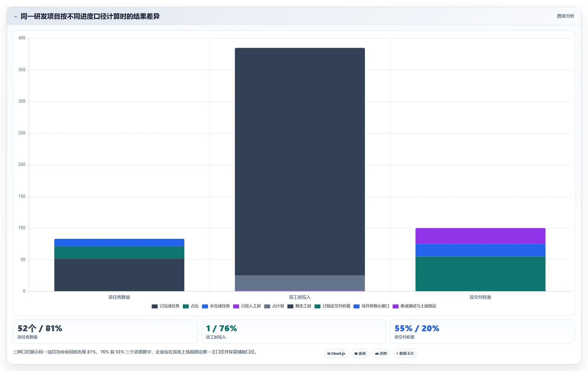
Task: Click the 300 y-axis value
Action: click(22, 101)
